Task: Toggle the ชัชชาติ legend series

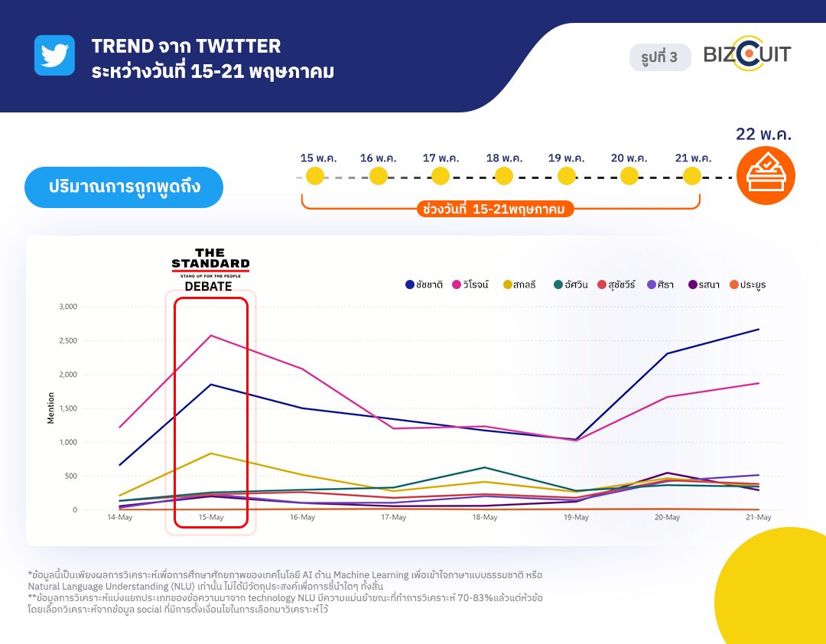Action: (x=424, y=285)
